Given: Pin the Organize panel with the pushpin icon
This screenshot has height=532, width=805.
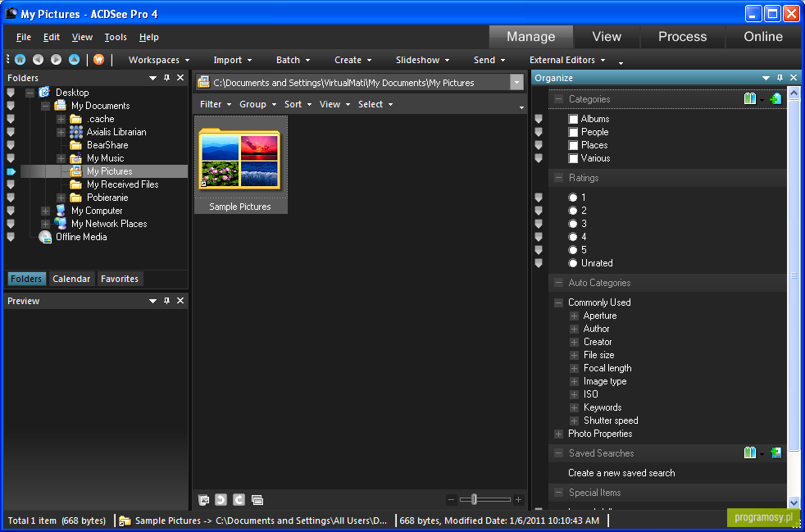Looking at the screenshot, I should pos(780,78).
